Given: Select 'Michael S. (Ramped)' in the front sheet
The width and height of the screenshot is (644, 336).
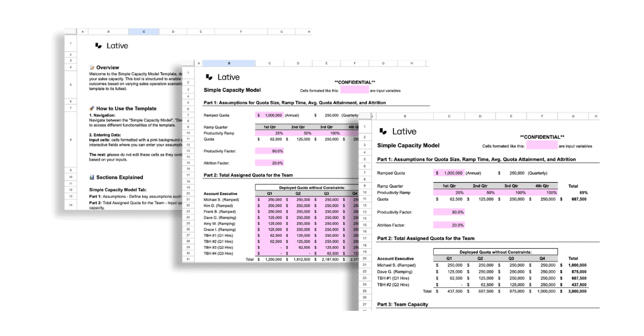Looking at the screenshot, I should click(x=397, y=265).
